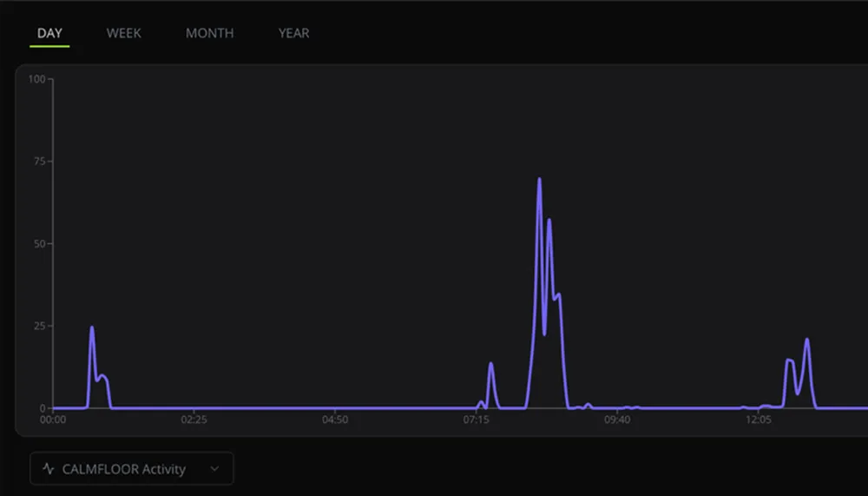The height and width of the screenshot is (496, 868).
Task: Click the 100 value on vertical axis
Action: coord(36,79)
